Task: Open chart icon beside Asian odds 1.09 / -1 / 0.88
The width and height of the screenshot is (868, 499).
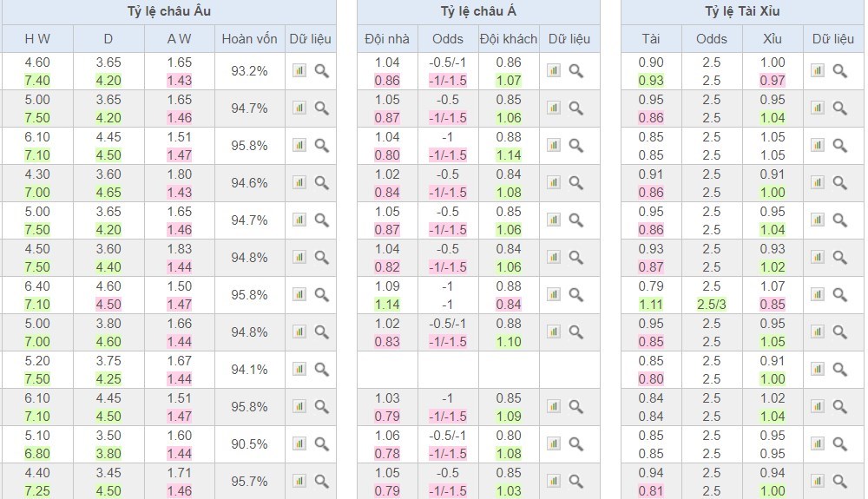Action: coord(554,295)
